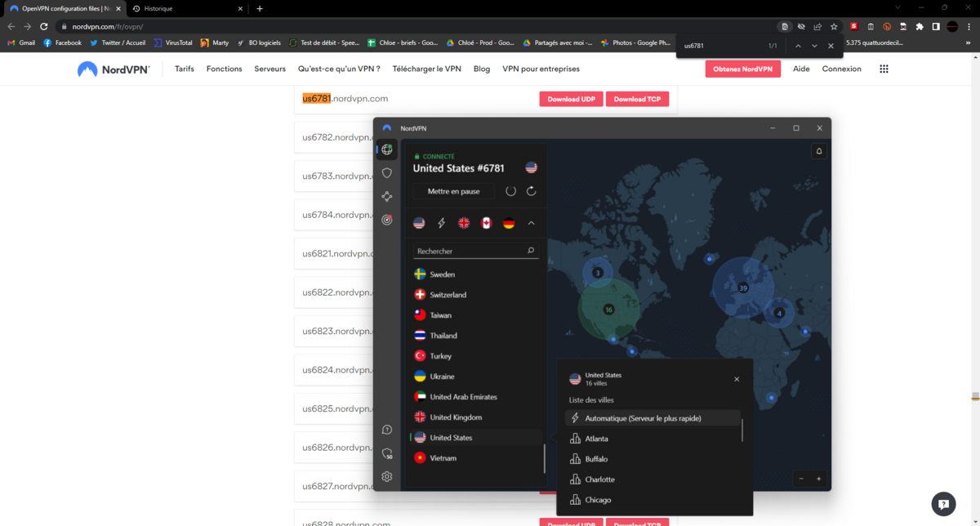Open the Connexion link
The height and width of the screenshot is (526, 980).
(842, 69)
